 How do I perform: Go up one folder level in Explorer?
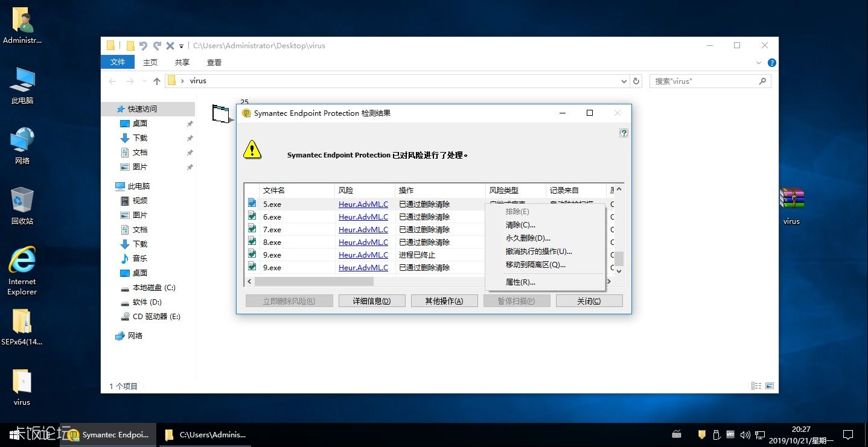coord(157,81)
